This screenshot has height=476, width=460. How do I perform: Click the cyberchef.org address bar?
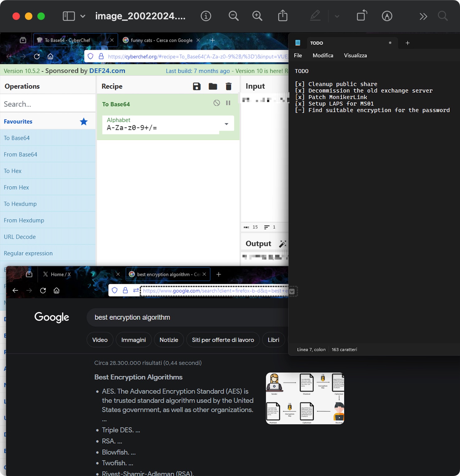pos(198,56)
